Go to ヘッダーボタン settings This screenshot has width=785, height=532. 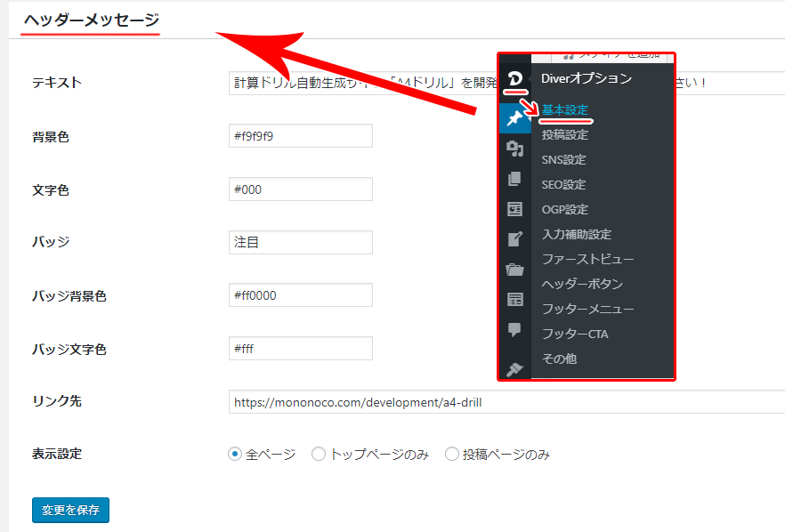pos(582,285)
